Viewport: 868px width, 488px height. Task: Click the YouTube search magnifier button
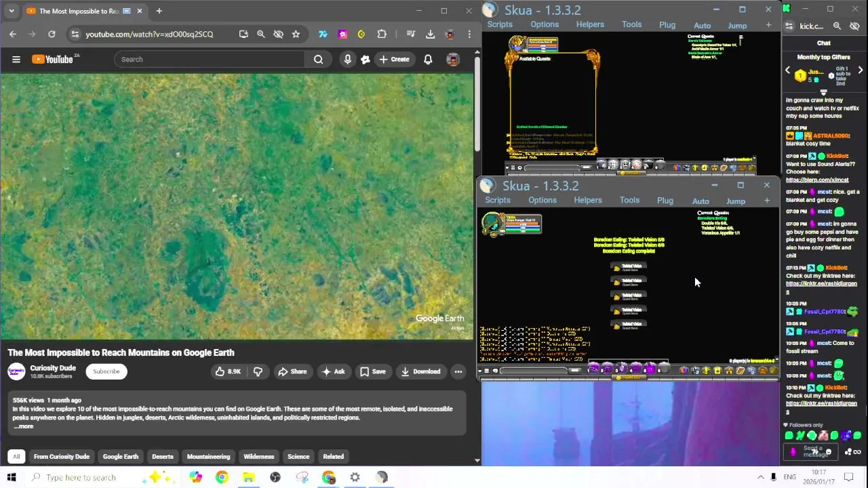318,60
